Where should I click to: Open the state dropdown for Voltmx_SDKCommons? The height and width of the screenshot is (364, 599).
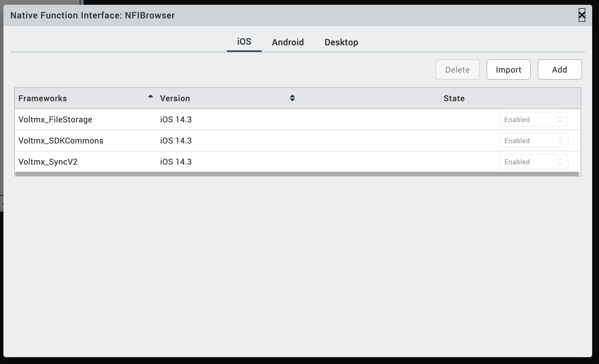[x=534, y=140]
